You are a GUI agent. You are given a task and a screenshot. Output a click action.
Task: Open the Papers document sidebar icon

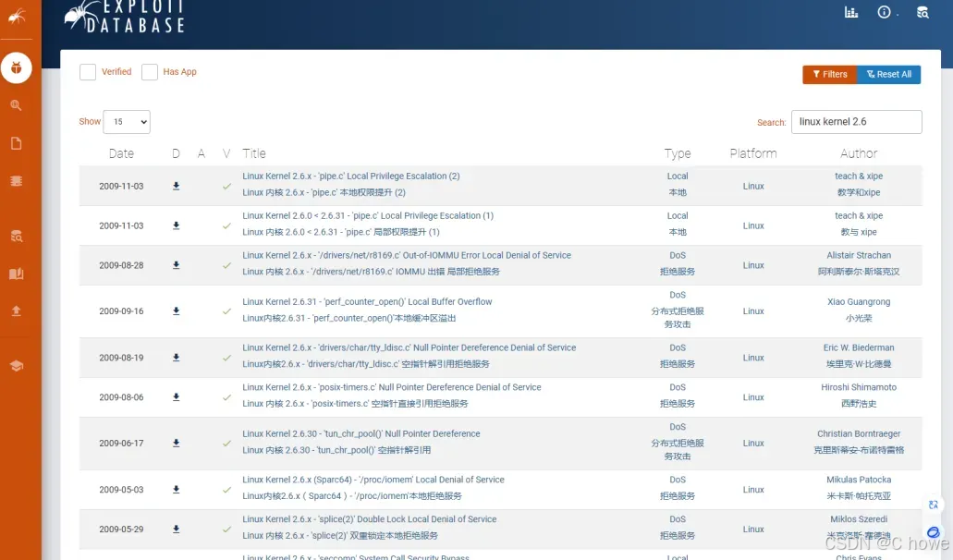tap(17, 143)
